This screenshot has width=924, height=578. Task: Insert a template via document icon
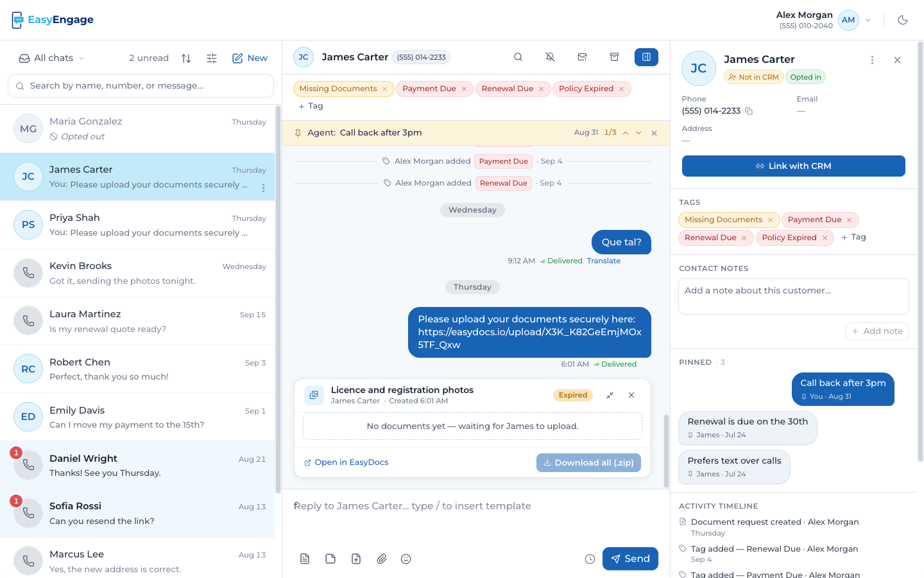[x=305, y=559]
